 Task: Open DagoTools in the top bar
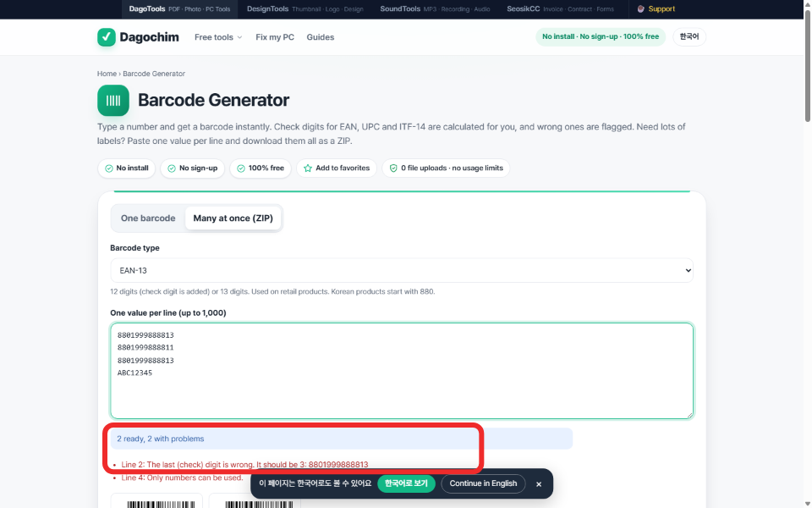point(179,8)
